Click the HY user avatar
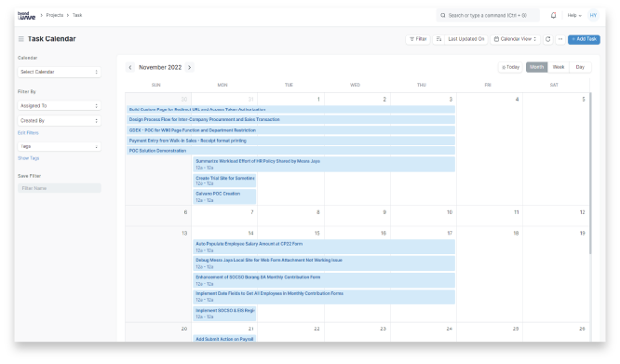The image size is (620, 364). click(593, 16)
